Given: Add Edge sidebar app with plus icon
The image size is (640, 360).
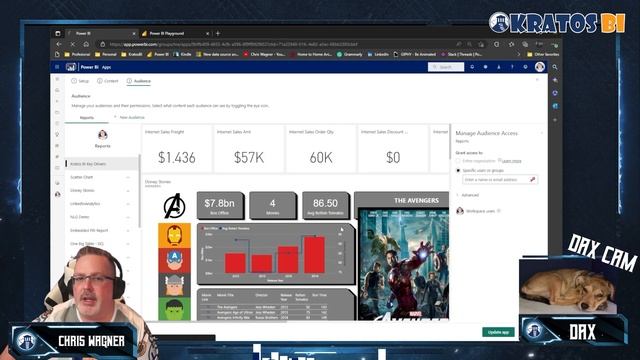Looking at the screenshot, I should click(x=555, y=120).
